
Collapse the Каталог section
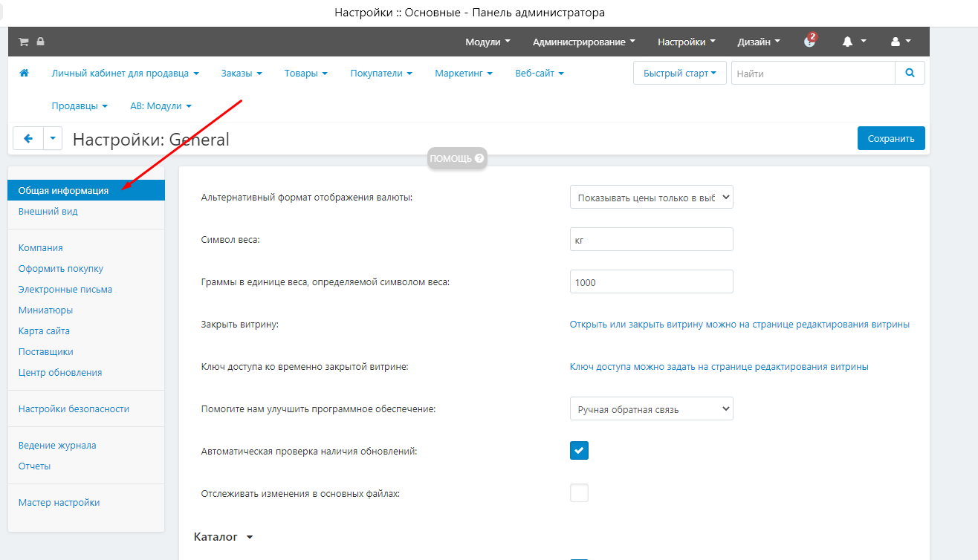(x=223, y=536)
